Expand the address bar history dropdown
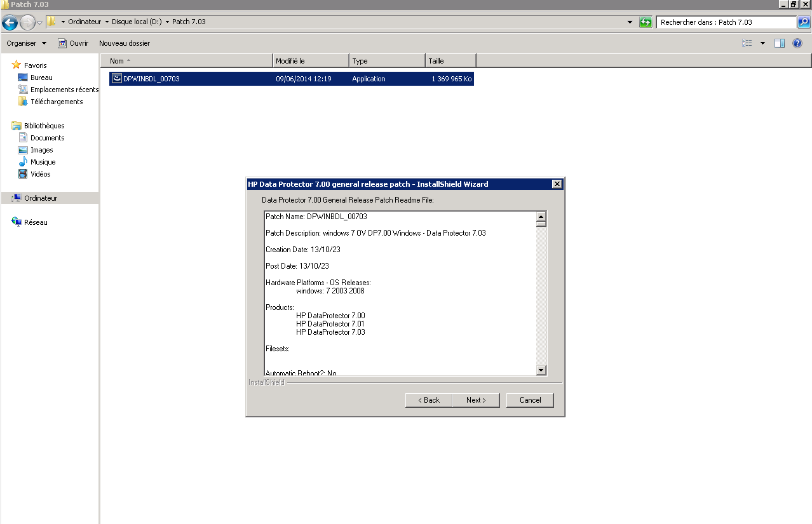The width and height of the screenshot is (812, 524). coord(628,22)
